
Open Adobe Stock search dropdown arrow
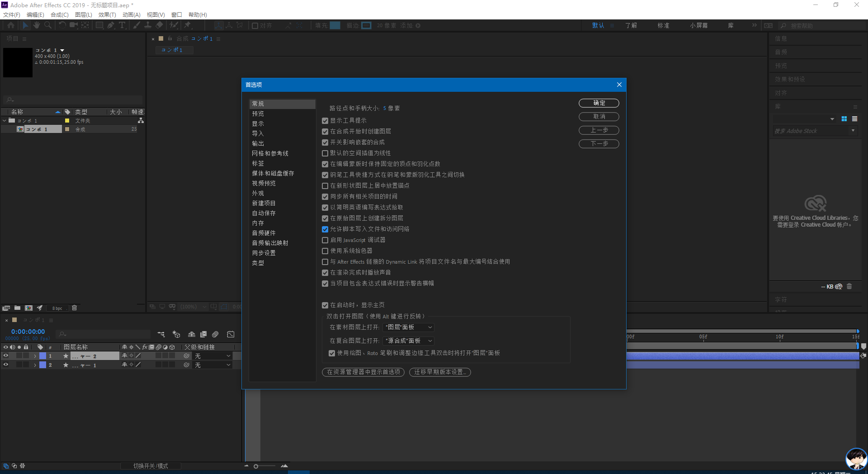(853, 131)
